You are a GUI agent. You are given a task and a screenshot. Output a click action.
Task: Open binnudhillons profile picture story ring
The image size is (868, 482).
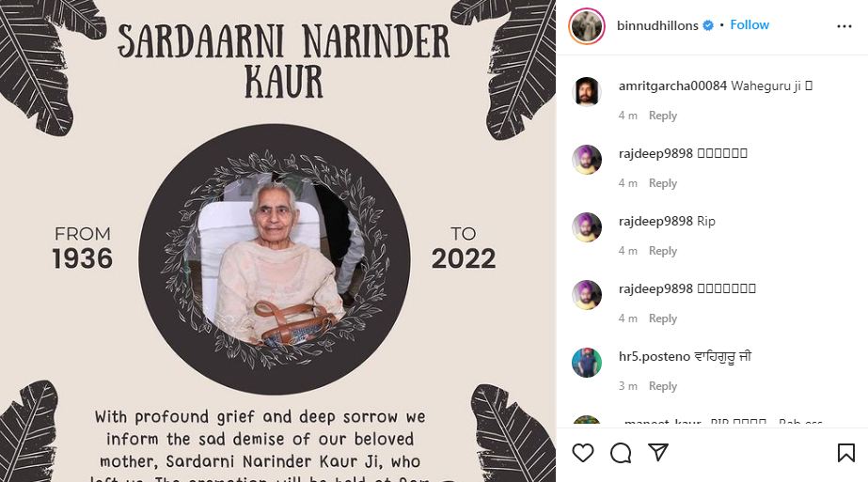(x=586, y=25)
